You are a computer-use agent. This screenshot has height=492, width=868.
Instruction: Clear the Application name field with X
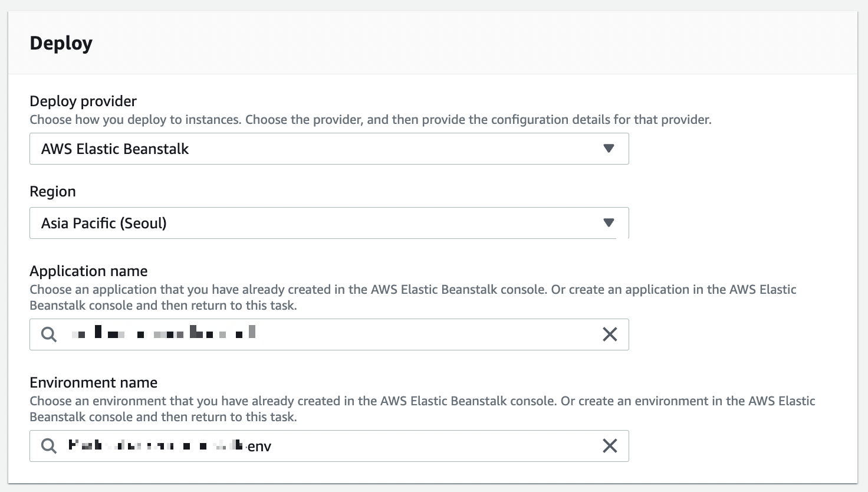(610, 334)
